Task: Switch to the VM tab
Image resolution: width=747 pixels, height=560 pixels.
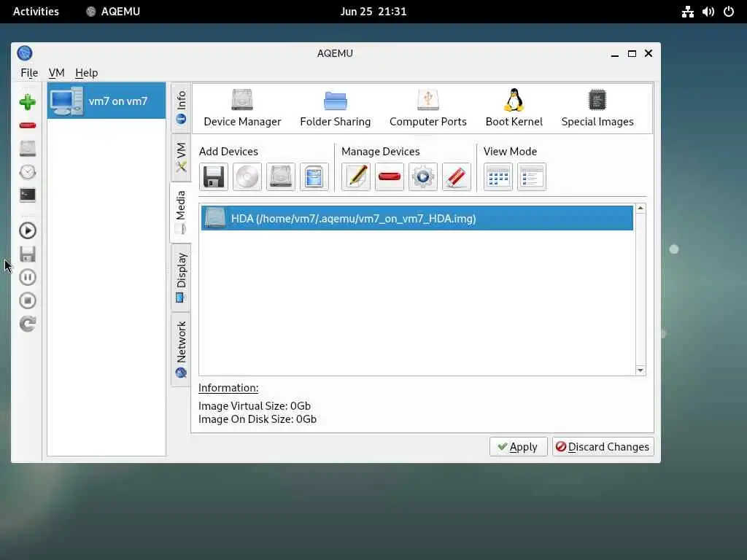Action: [x=181, y=157]
